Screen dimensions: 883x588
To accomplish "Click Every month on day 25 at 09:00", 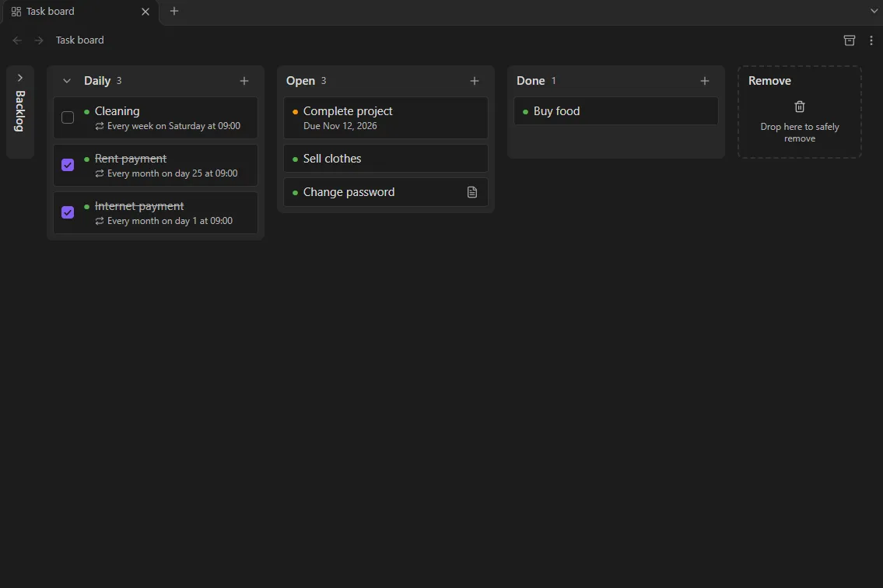I will coord(172,173).
